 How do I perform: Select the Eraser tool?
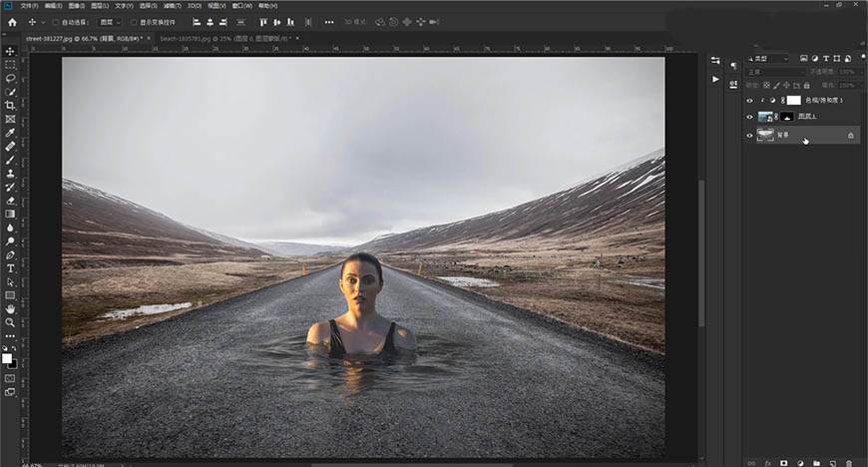[x=10, y=201]
